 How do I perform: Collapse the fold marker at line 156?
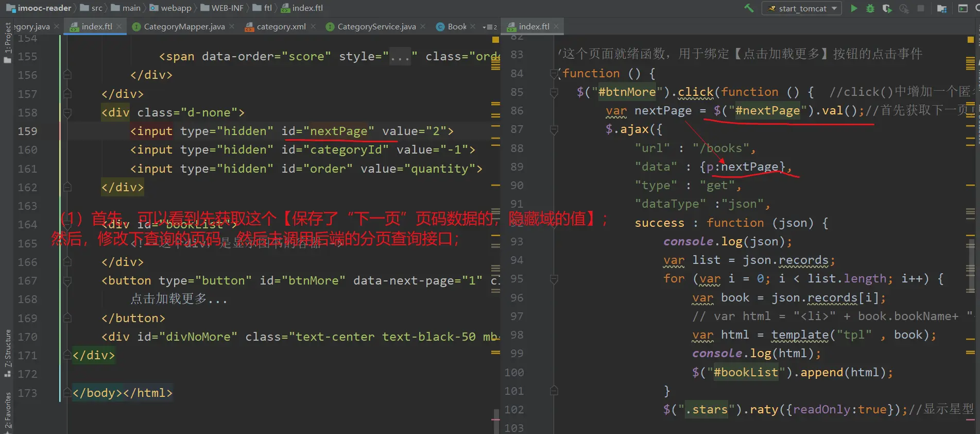[x=67, y=75]
